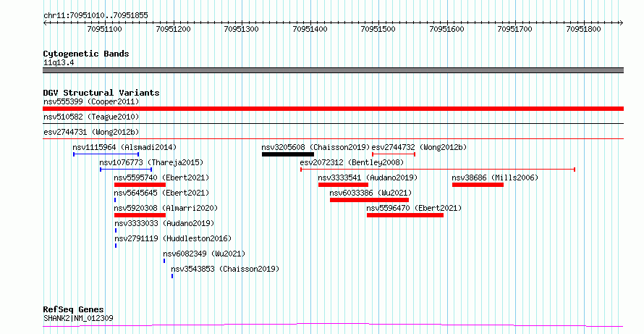
Task: Click the RefSeq Genes track title
Action: (x=74, y=309)
